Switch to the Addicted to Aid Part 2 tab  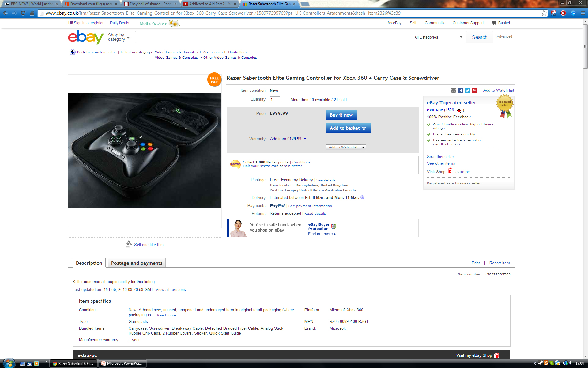[209, 4]
